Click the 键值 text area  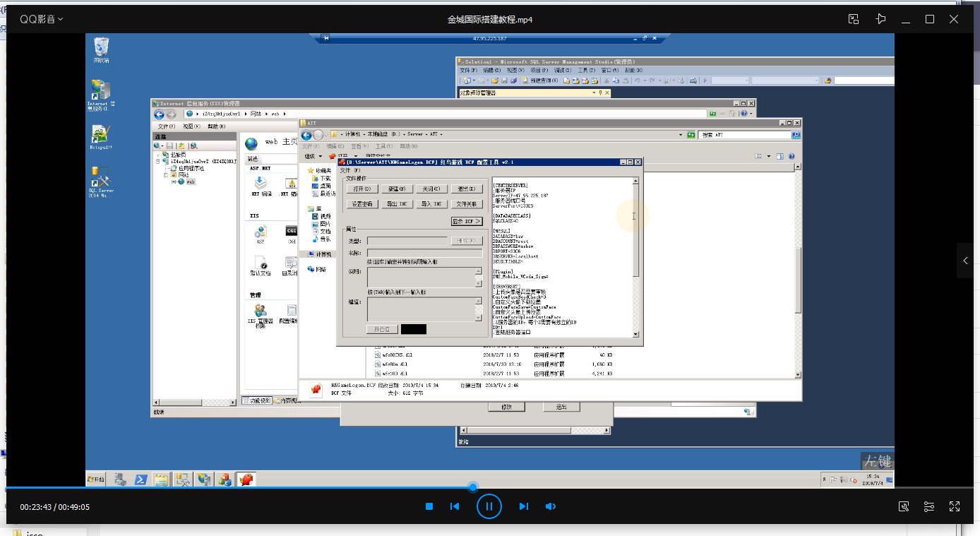pos(421,309)
